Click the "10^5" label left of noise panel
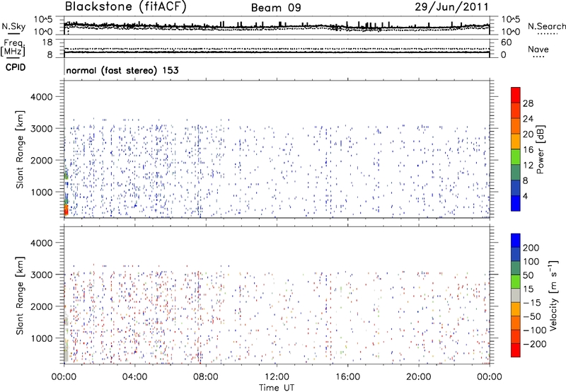This screenshot has width=566, height=392. [43, 20]
